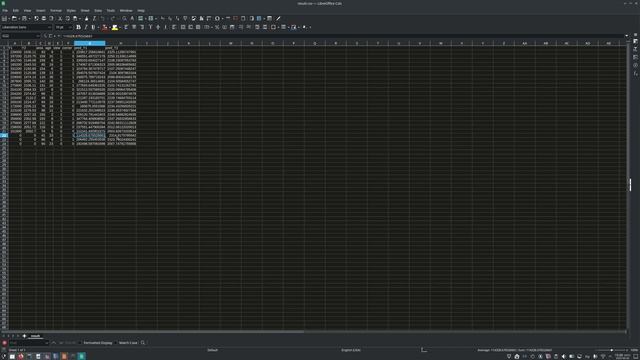Click the Spelling check icon
Screen dimensions: 640x360
(x=132, y=18)
